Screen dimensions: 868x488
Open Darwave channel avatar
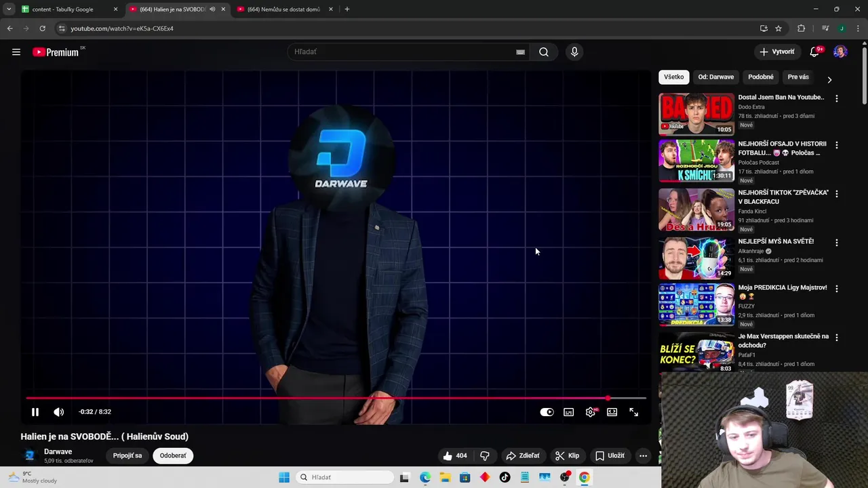click(x=30, y=455)
